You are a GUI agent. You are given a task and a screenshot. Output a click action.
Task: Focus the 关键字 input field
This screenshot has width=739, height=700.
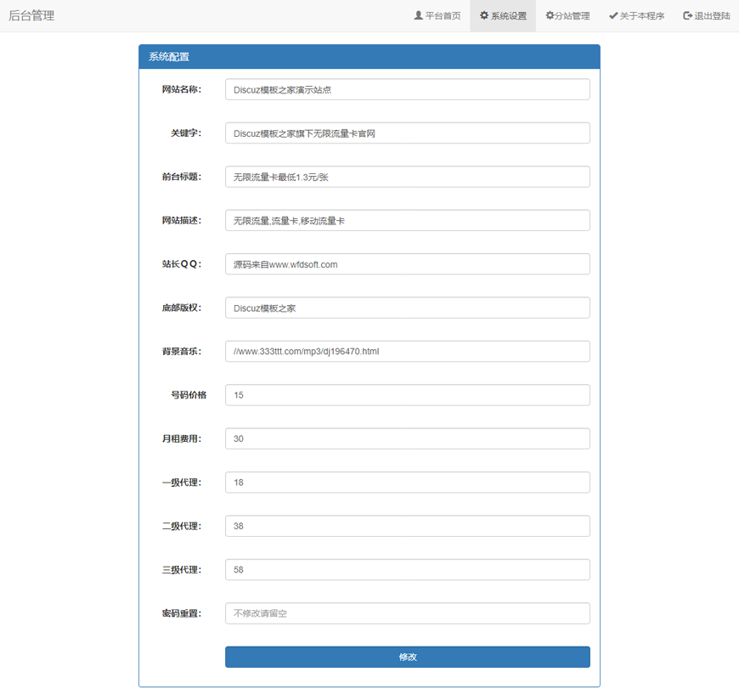(x=407, y=133)
